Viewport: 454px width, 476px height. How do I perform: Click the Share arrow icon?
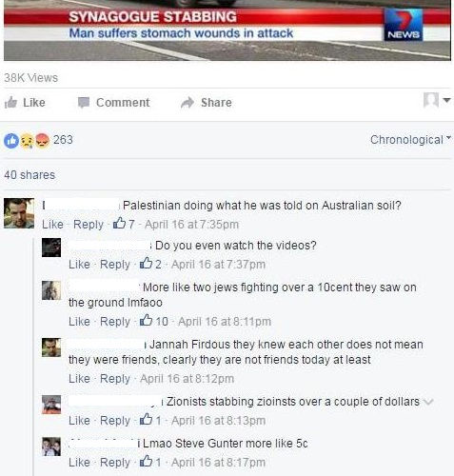click(x=188, y=102)
